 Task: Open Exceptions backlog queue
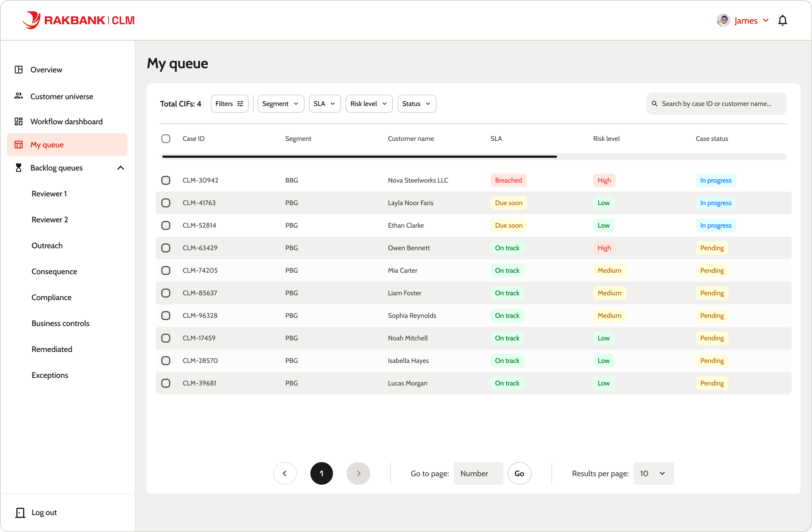(x=50, y=375)
